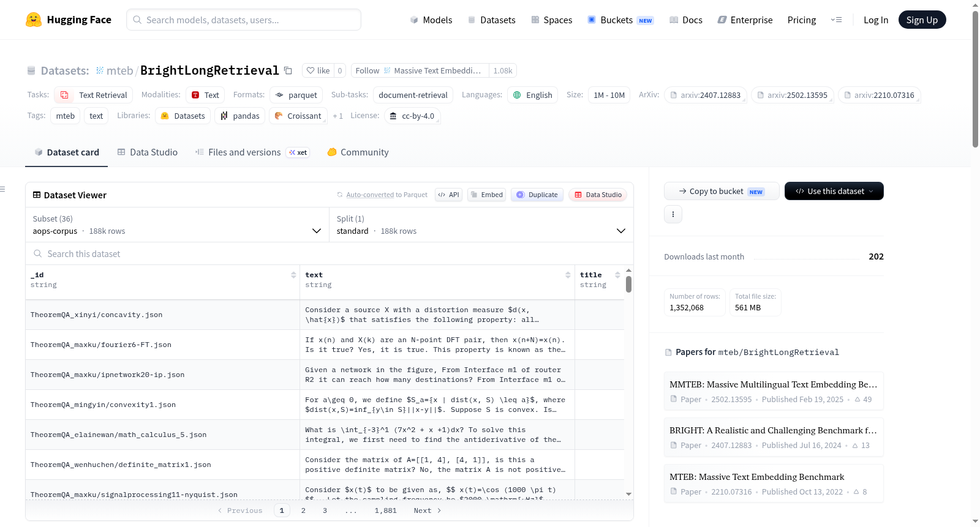Click the dataset table vertical scrollbar
The width and height of the screenshot is (980, 527).
point(628,284)
